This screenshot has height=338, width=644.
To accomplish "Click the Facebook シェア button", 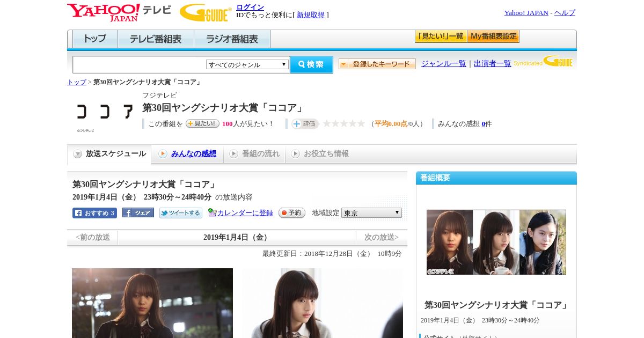I will (138, 213).
